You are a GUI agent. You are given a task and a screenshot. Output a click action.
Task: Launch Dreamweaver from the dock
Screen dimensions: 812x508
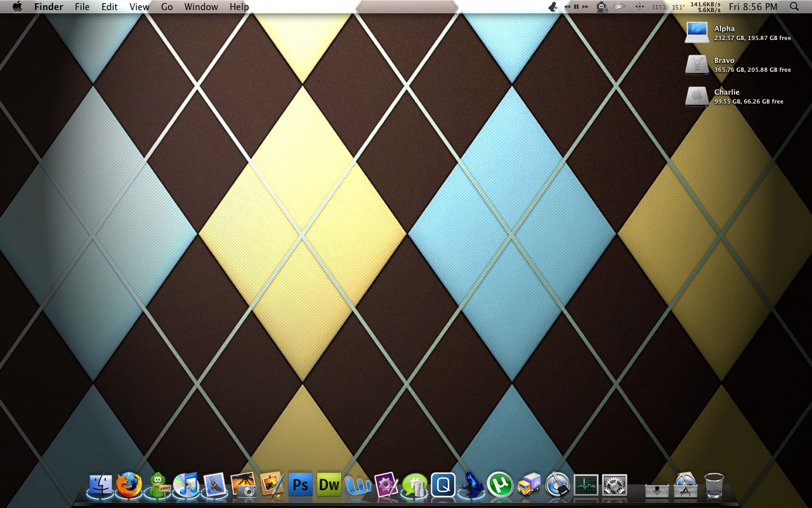pos(329,485)
